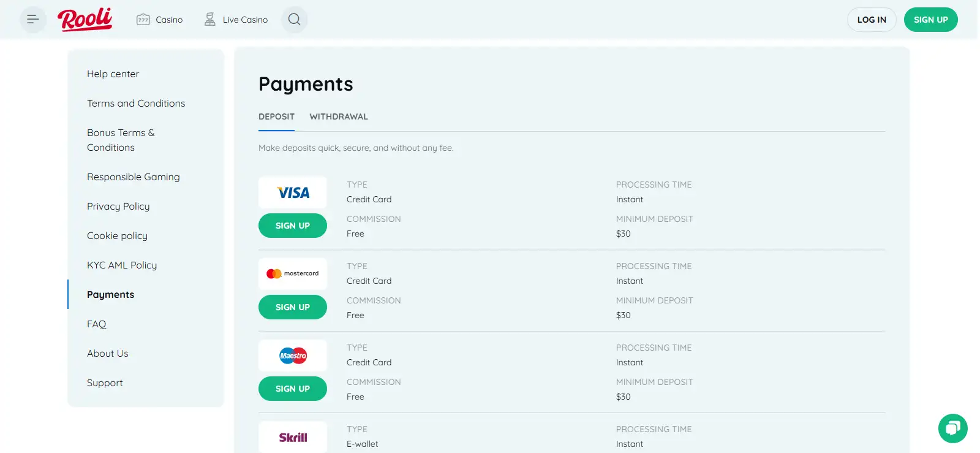Screen dimensions: 980x453
Task: Open the KYC AML Policy link
Action: point(122,265)
